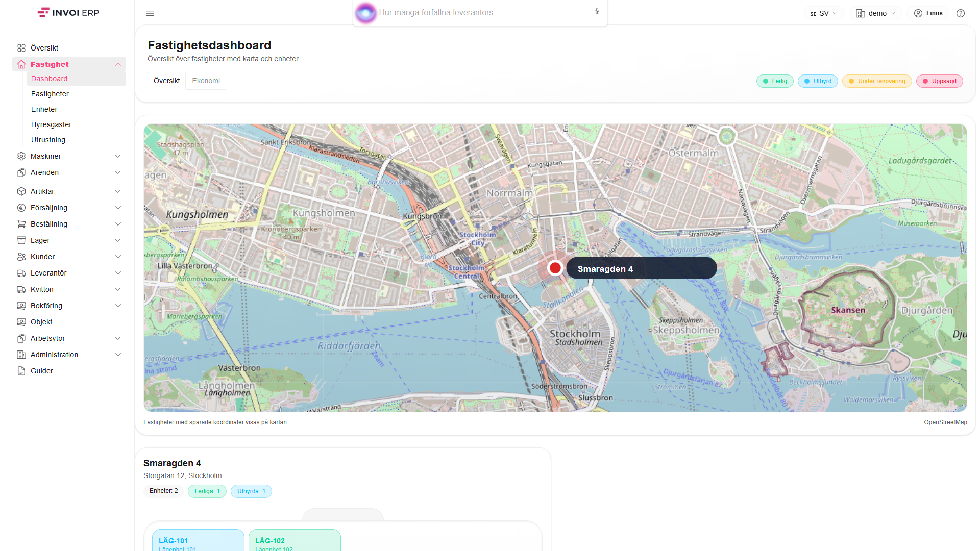980x551 pixels.
Task: Open Översikt in the sidebar
Action: [x=69, y=48]
